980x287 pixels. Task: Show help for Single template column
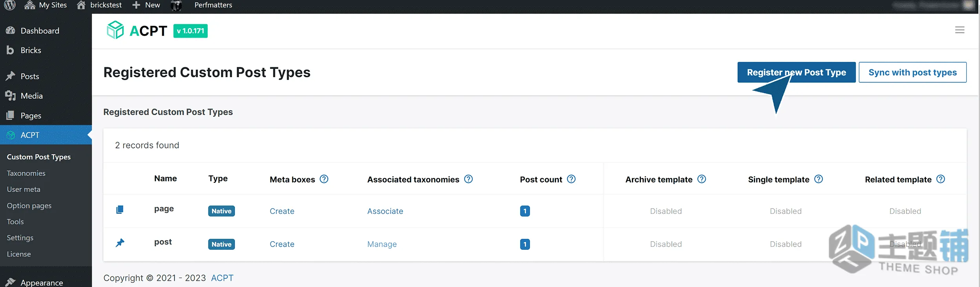pos(818,179)
